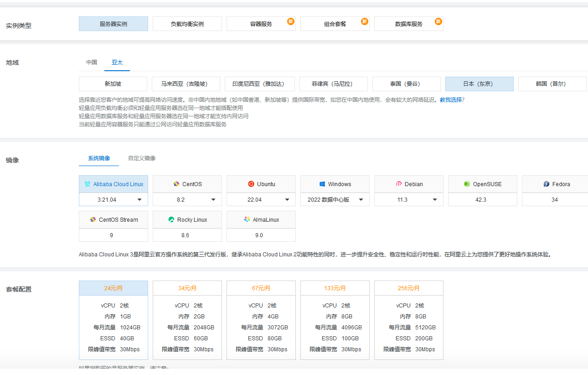Click the CentOS logo icon
588x375 pixels.
176,184
